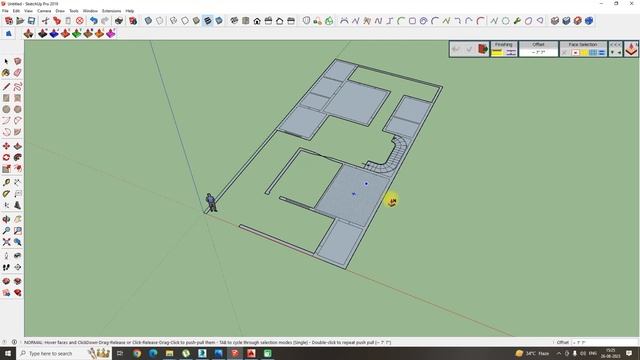
Task: Select the Circle tool
Action: pos(6,109)
